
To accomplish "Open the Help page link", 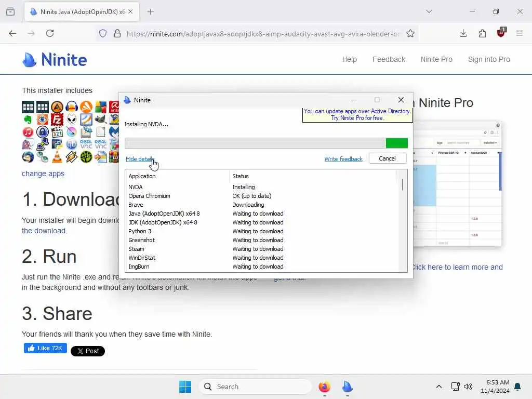I will coord(350,59).
